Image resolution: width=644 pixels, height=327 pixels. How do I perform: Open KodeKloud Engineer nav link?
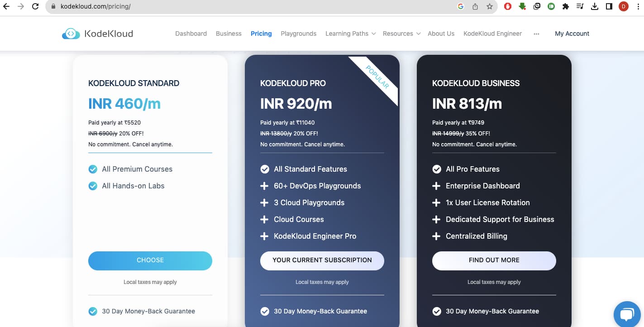pos(492,34)
